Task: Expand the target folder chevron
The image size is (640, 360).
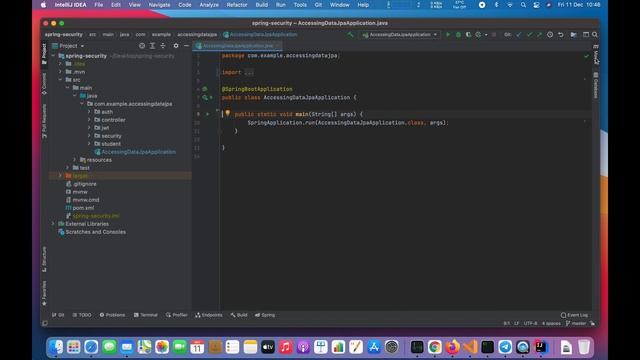Action: point(60,176)
